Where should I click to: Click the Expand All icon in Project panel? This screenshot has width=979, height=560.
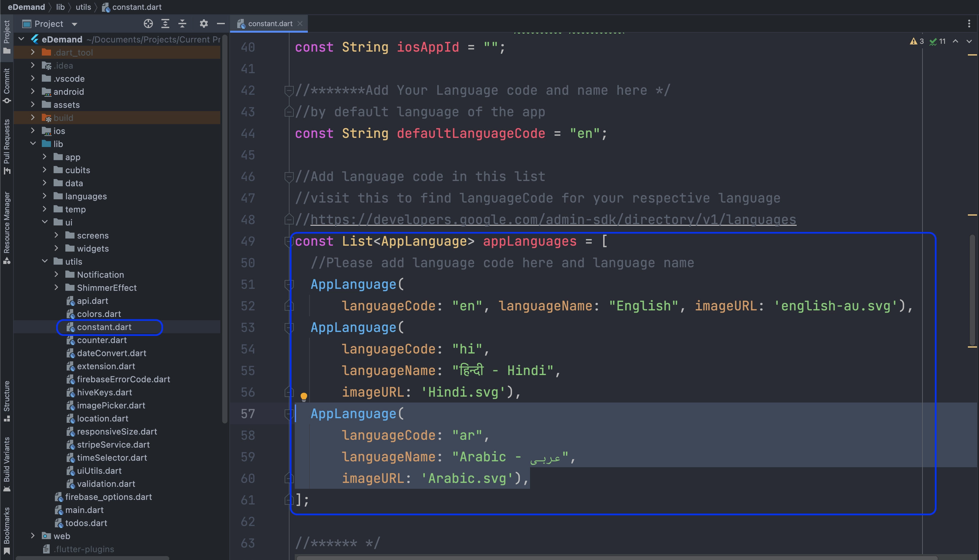tap(165, 24)
